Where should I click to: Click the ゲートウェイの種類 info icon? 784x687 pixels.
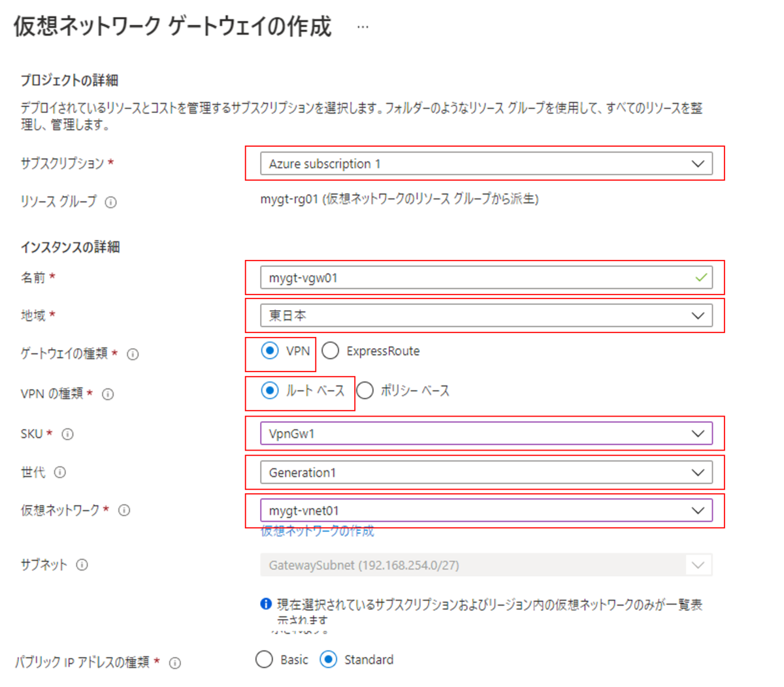coord(133,355)
